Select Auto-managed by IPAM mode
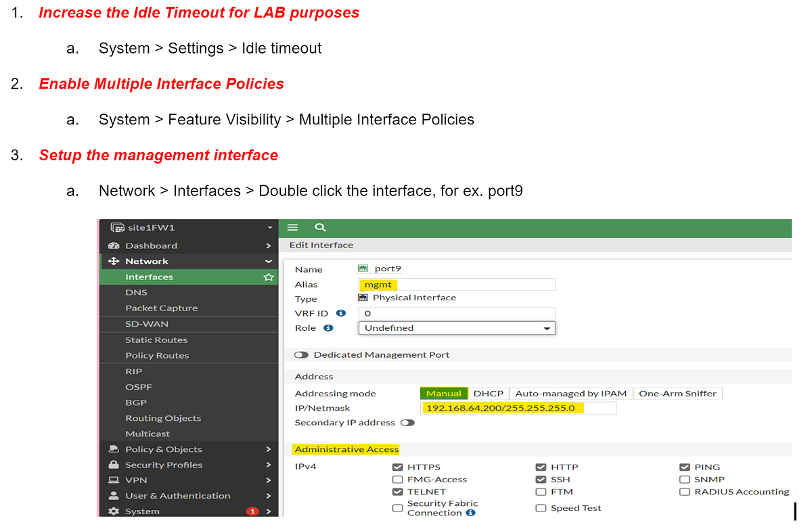Image resolution: width=812 pixels, height=529 pixels. pos(571,393)
